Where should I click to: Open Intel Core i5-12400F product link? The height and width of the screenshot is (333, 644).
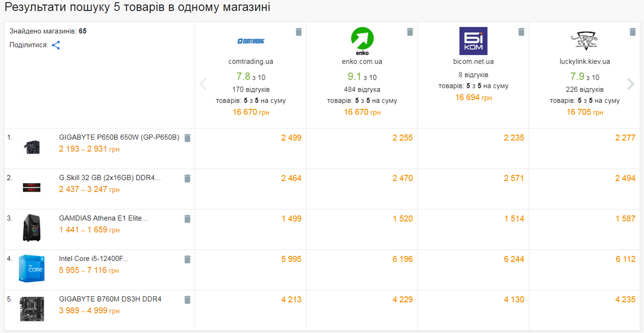tap(94, 258)
